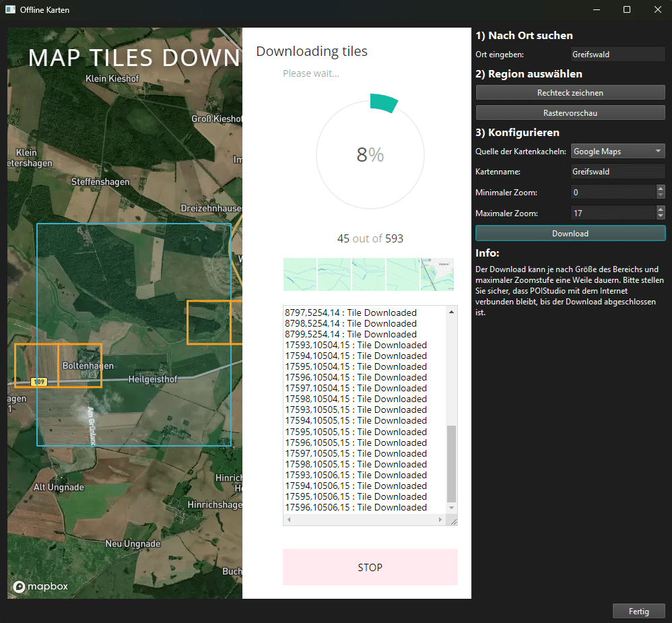Stop the tile download
The height and width of the screenshot is (623, 672).
click(370, 567)
